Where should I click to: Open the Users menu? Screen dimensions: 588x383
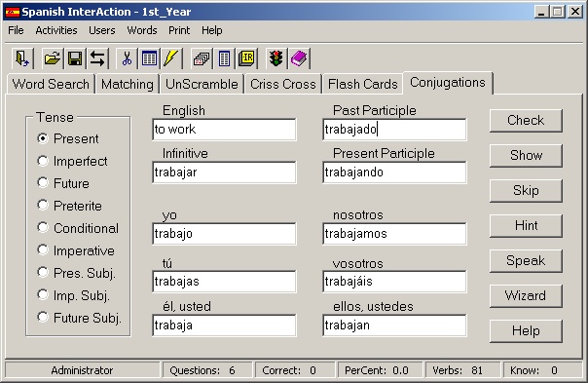click(102, 30)
